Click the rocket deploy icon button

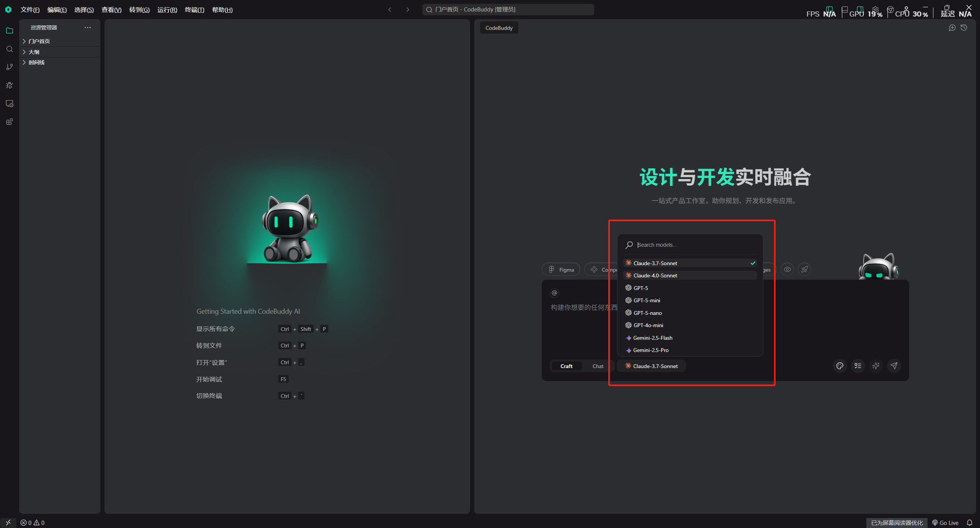(x=805, y=269)
